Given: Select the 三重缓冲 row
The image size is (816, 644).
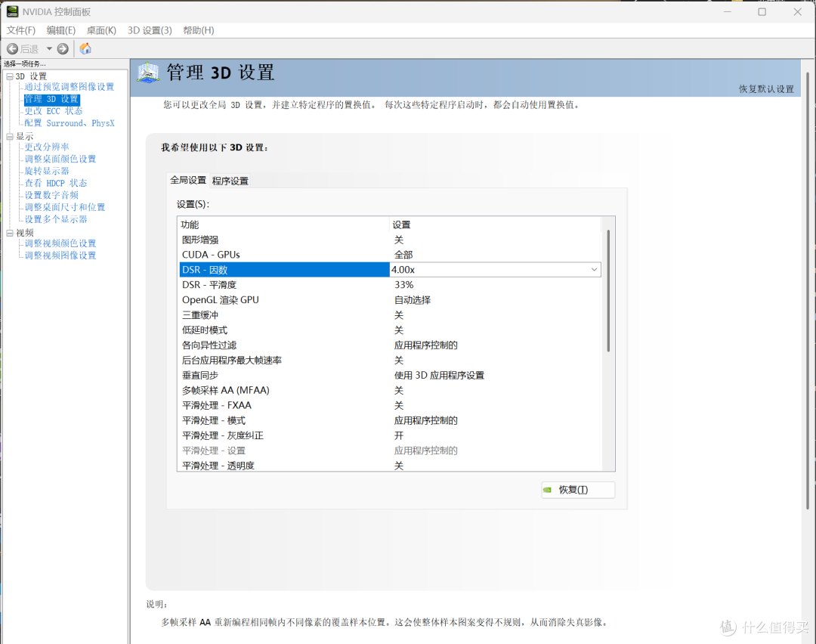Looking at the screenshot, I should (x=389, y=315).
